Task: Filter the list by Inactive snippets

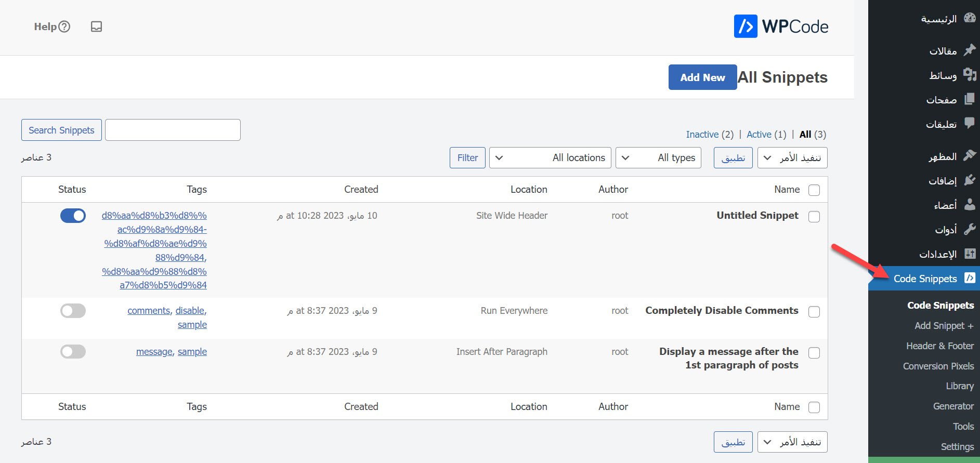Action: tap(702, 135)
